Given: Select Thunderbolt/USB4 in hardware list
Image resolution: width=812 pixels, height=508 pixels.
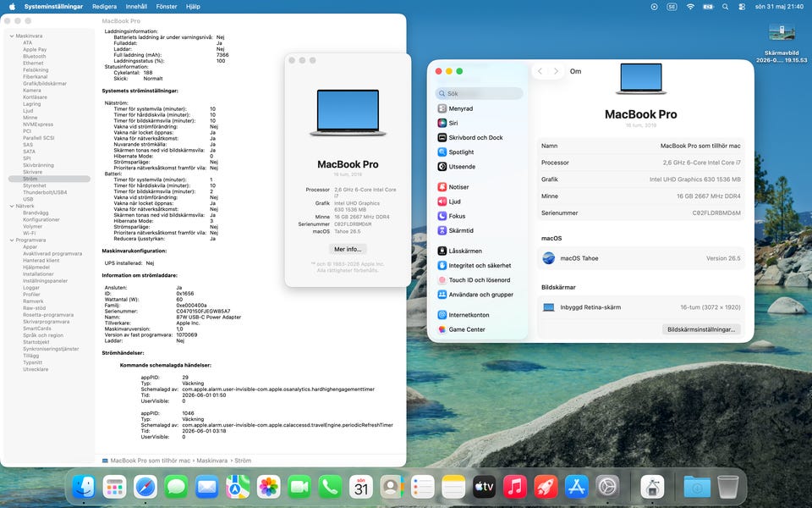Looking at the screenshot, I should tap(45, 192).
